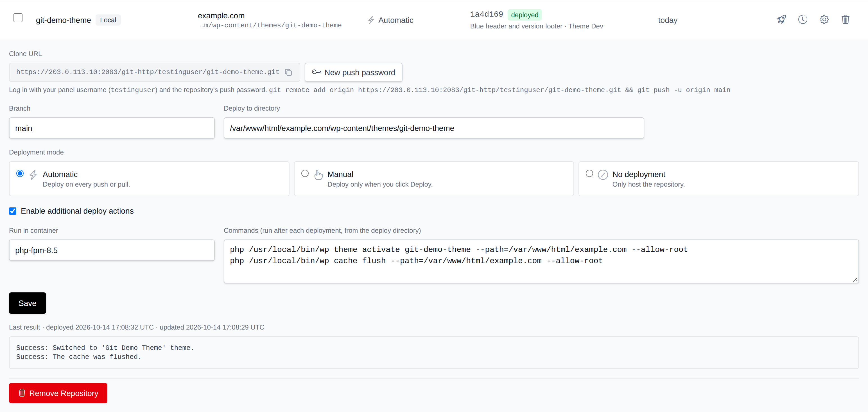The image size is (868, 412).
Task: Click 'Success: The cache was flushed.' line
Action: point(79,357)
